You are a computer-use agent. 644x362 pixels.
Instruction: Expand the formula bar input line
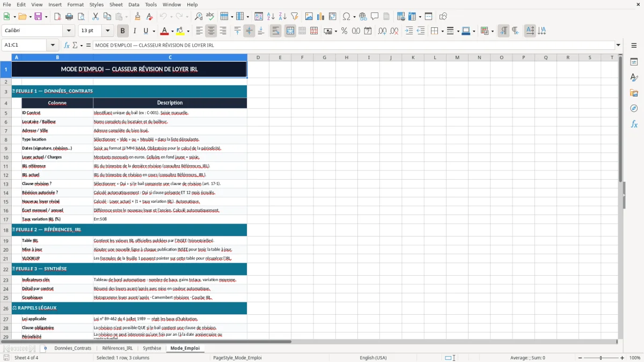coord(619,45)
